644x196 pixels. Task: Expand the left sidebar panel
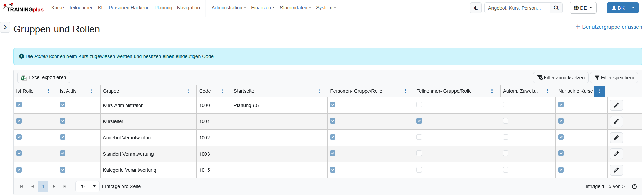5,27
